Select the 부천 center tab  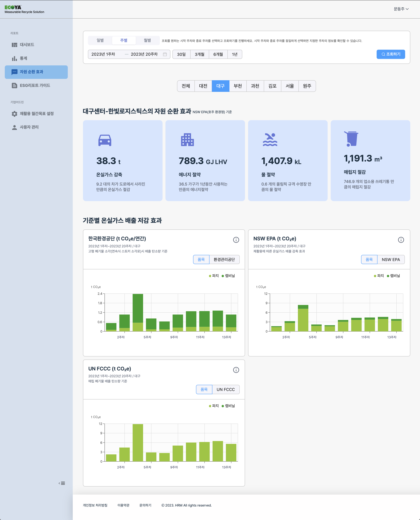click(x=238, y=86)
